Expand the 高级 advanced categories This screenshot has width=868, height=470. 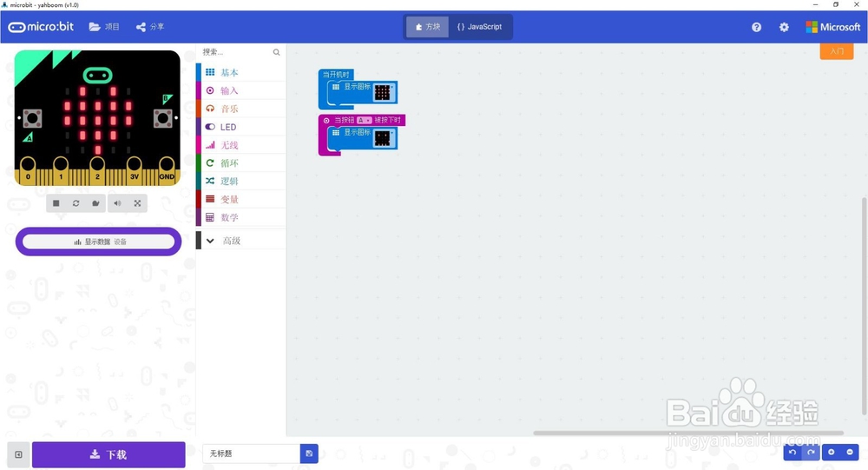coord(241,241)
